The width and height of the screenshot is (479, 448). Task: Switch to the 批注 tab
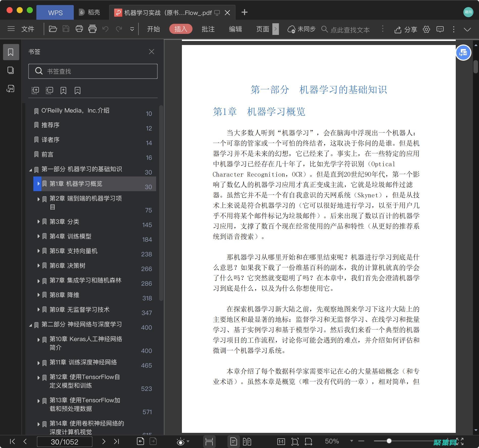tap(208, 29)
